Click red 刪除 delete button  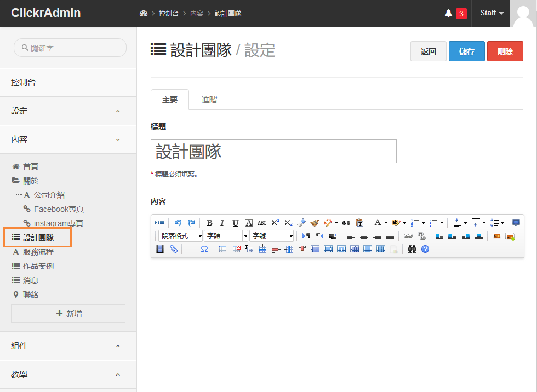pos(505,51)
